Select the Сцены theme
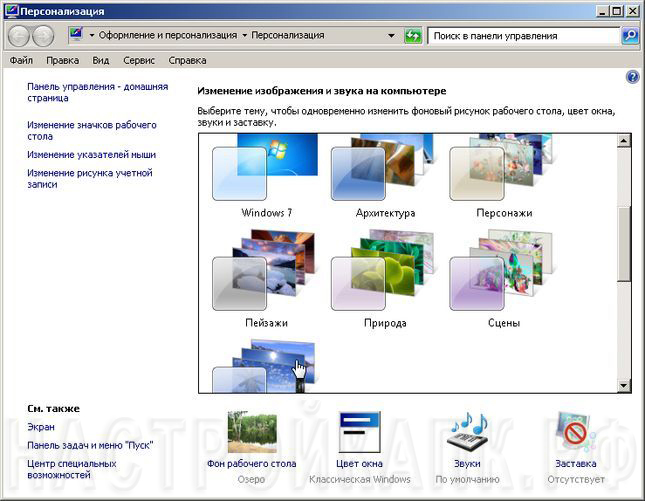Screen dimensions: 645x501 504,279
